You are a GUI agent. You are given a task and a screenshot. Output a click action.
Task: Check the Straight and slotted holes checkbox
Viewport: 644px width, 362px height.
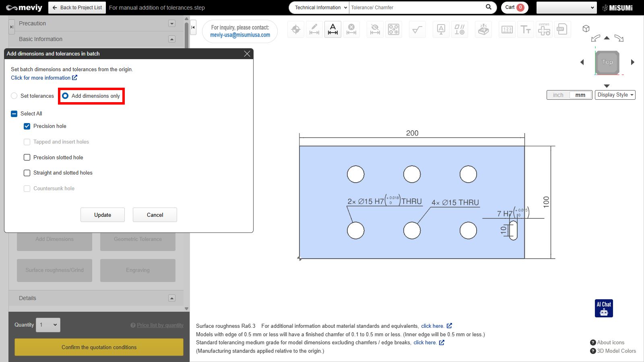coord(27,173)
